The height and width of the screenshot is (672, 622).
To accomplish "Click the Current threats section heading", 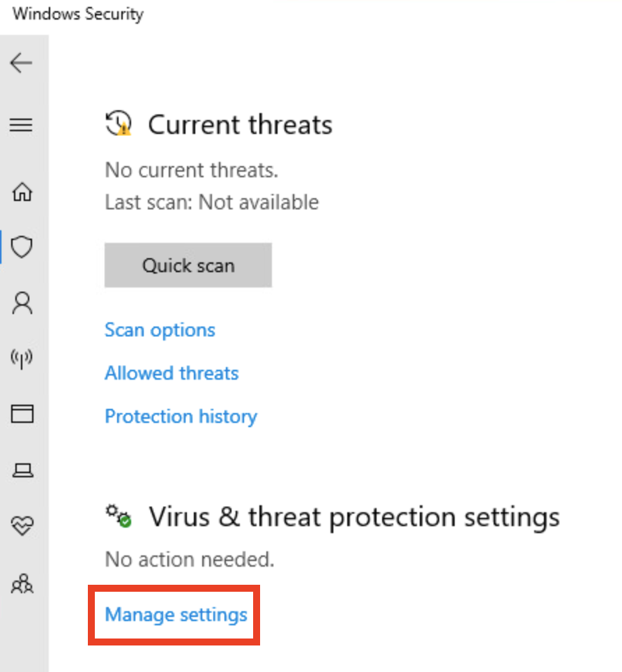I will pyautogui.click(x=239, y=124).
